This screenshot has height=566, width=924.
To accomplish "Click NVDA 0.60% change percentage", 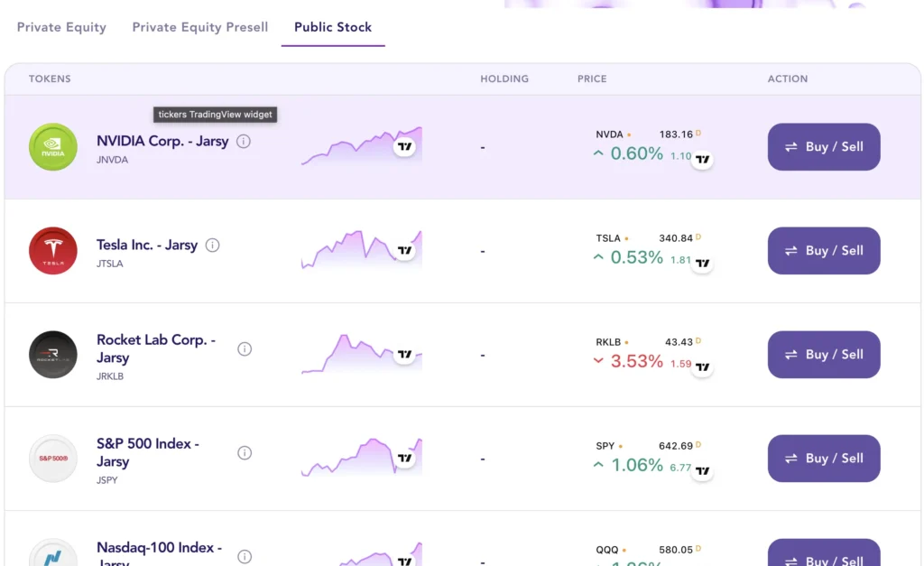I will point(636,153).
